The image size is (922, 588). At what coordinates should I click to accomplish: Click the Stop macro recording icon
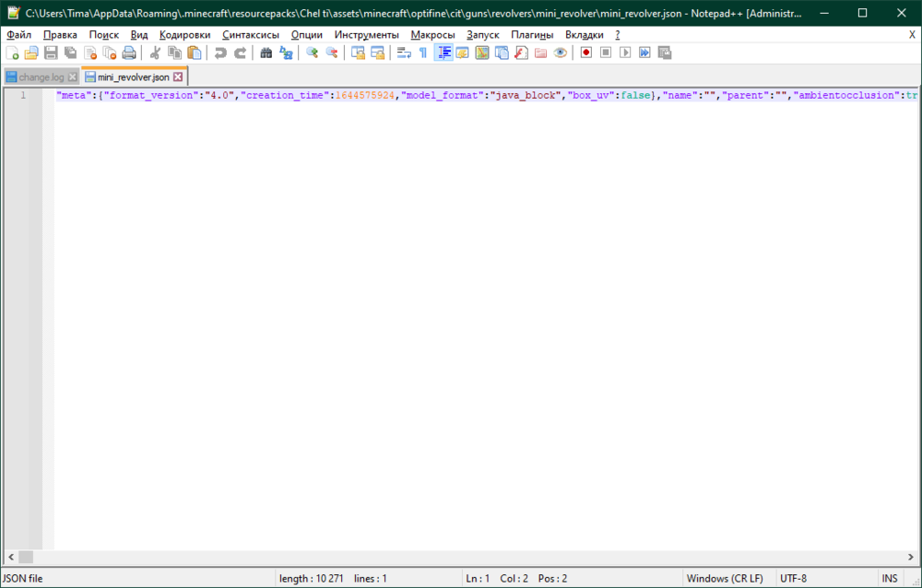[x=606, y=53]
